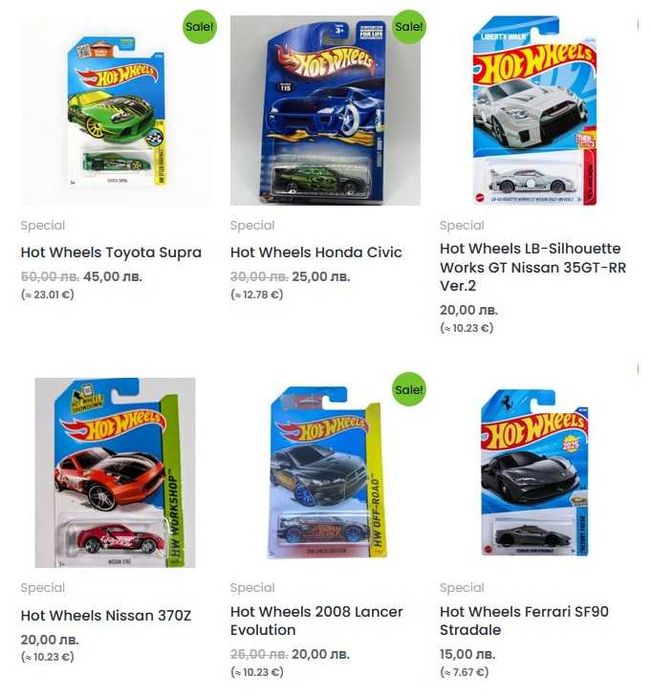This screenshot has width=651, height=700.
Task: Open the Nissan 35GT-RR product image
Action: click(535, 110)
